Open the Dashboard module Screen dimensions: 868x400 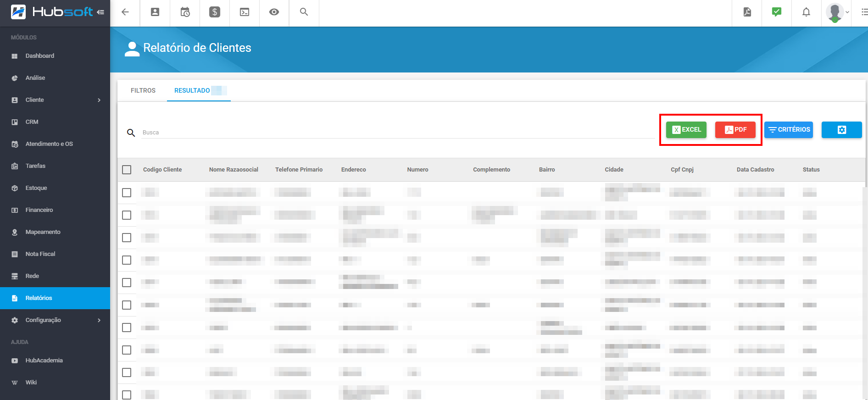[x=55, y=56]
